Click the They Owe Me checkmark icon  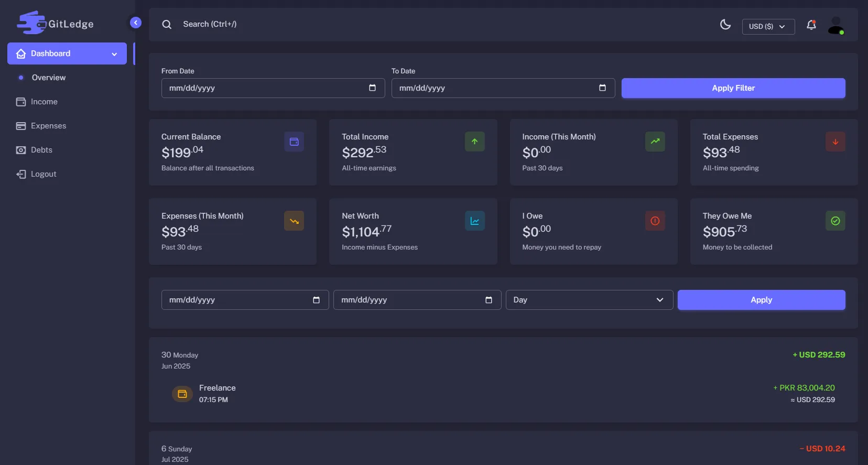pos(835,221)
